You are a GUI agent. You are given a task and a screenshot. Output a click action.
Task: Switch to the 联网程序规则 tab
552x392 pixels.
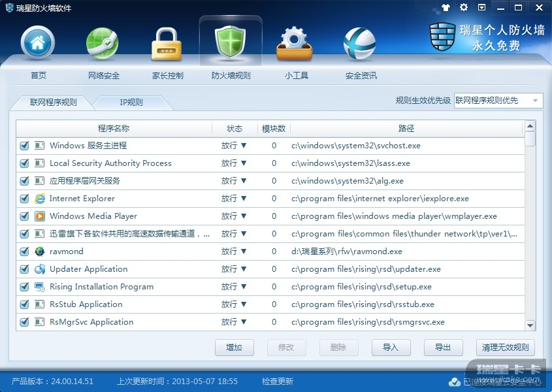click(x=53, y=103)
